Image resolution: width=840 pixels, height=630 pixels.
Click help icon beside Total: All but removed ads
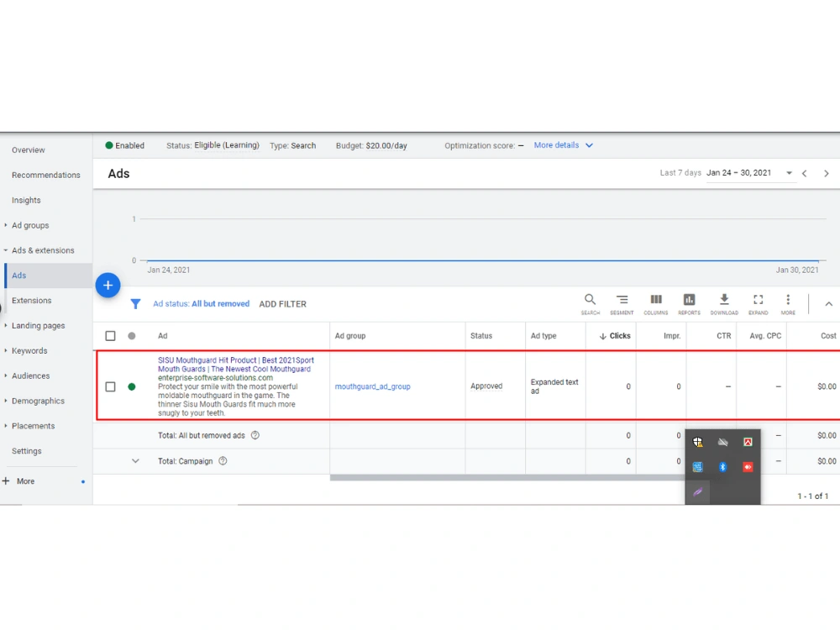[x=255, y=435]
